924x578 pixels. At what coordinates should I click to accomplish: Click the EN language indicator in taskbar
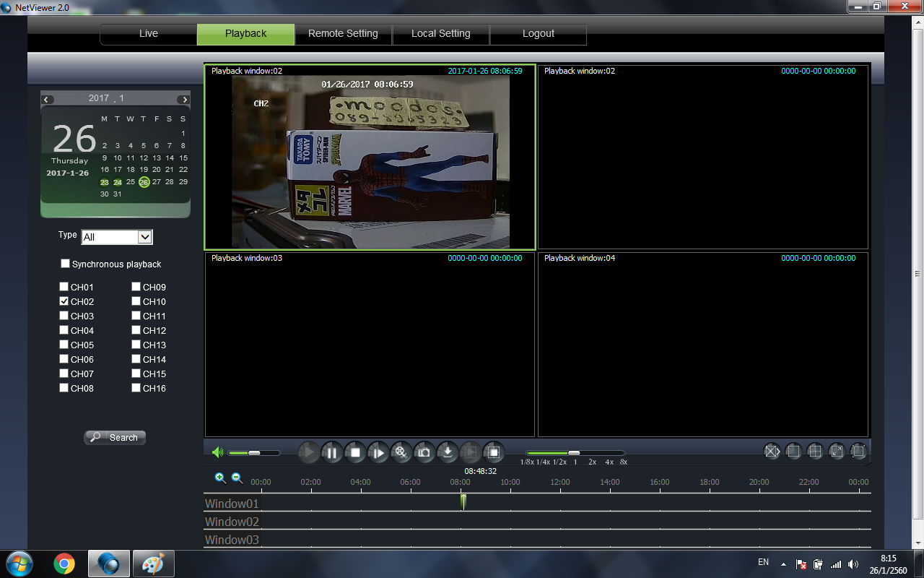pos(763,562)
